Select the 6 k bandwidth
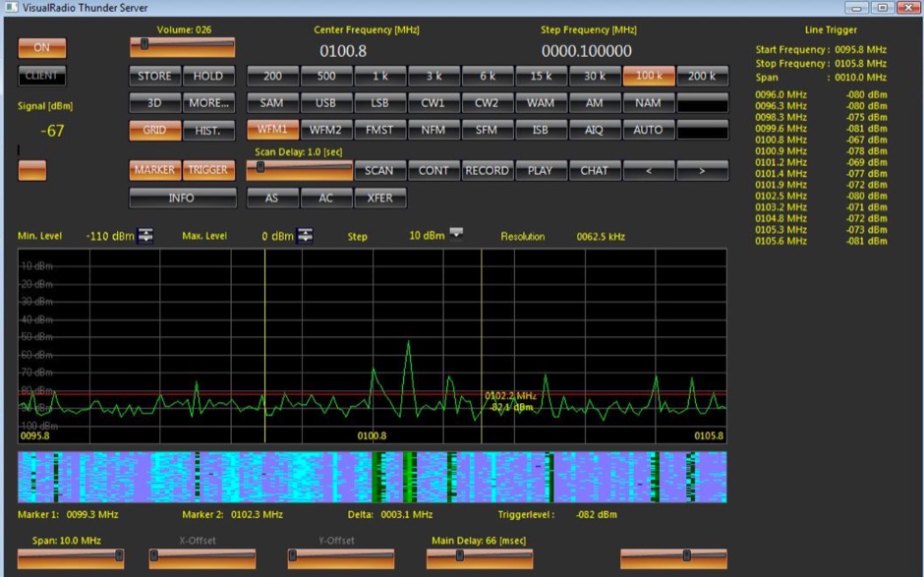 (x=488, y=76)
